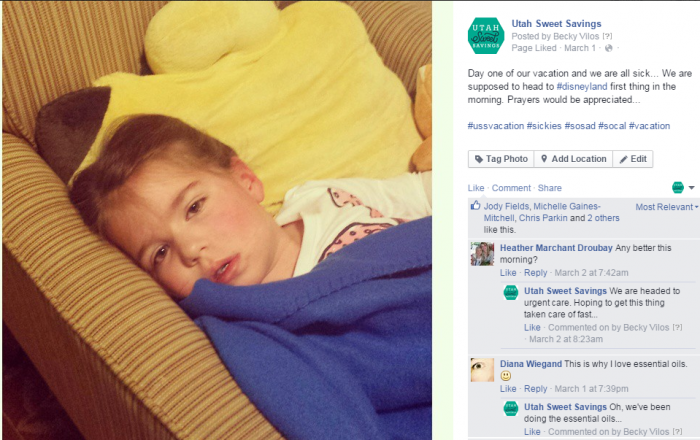The height and width of the screenshot is (440, 700).
Task: Click the sick child photo
Action: pos(217,220)
